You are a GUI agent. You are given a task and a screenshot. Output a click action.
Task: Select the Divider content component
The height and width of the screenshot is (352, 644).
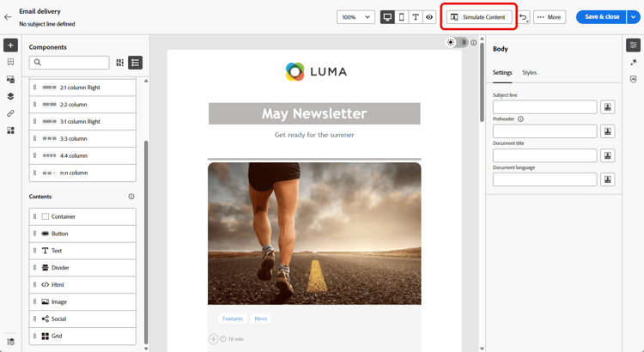(82, 268)
